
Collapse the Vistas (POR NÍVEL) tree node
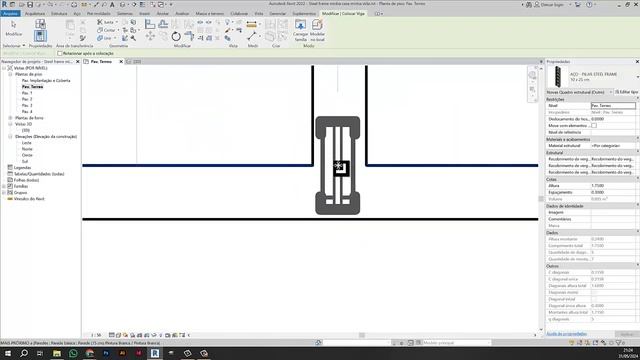pyautogui.click(x=4, y=68)
